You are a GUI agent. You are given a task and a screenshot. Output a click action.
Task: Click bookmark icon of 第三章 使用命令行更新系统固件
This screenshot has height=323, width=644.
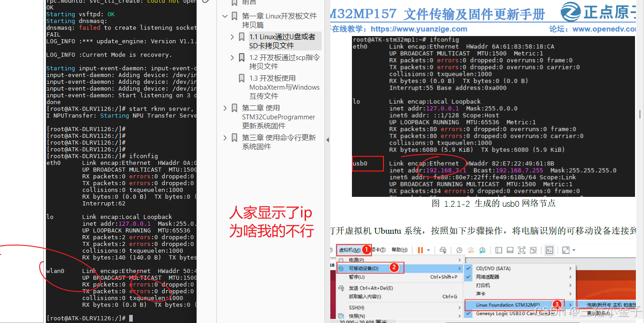234,138
